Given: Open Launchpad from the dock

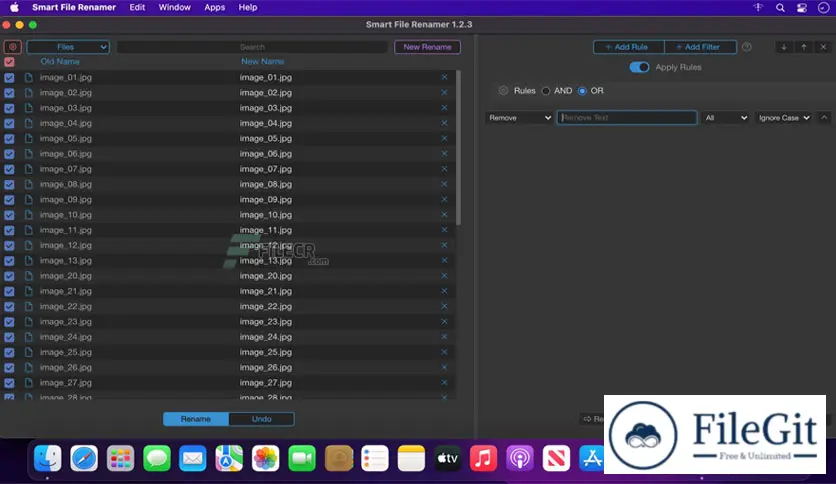Looking at the screenshot, I should 120,458.
